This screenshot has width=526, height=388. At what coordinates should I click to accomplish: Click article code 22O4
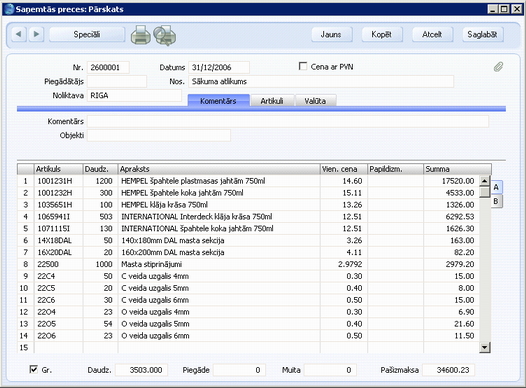click(x=47, y=312)
